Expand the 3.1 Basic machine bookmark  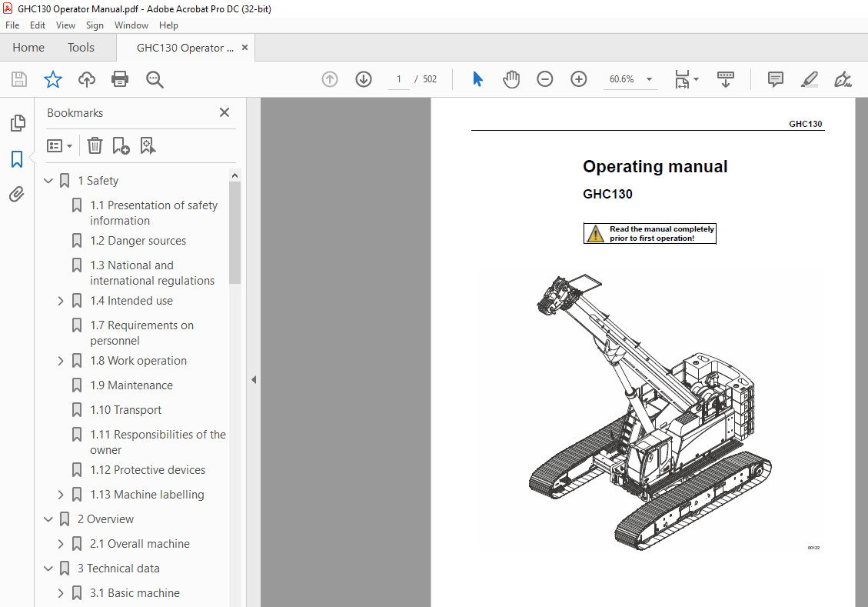[x=61, y=593]
